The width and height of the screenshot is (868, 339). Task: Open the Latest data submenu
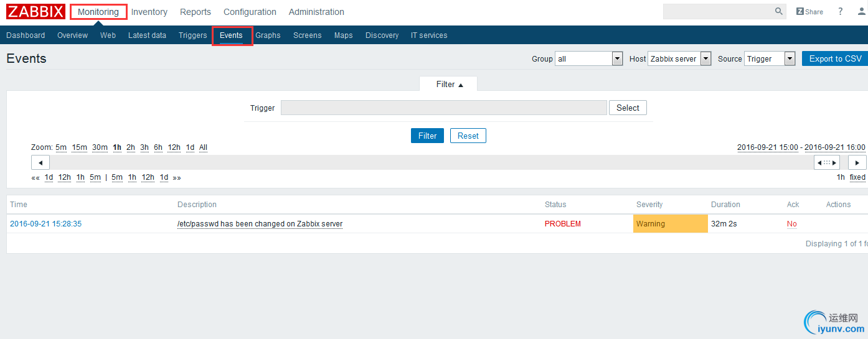[x=147, y=35]
